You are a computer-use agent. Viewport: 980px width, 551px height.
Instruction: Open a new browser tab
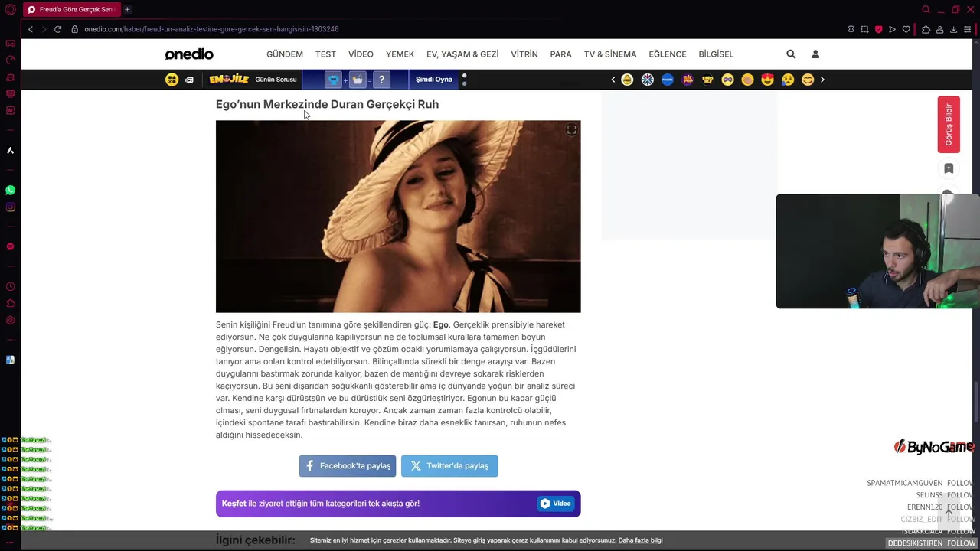pyautogui.click(x=127, y=9)
